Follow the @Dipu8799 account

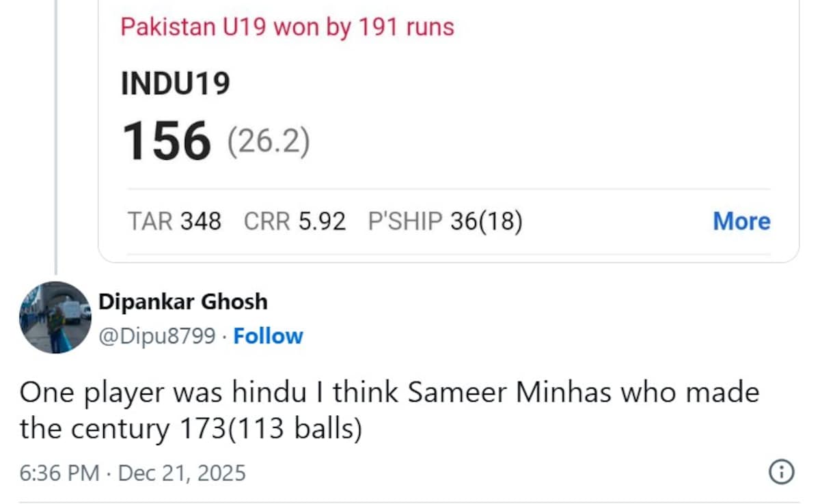click(268, 336)
